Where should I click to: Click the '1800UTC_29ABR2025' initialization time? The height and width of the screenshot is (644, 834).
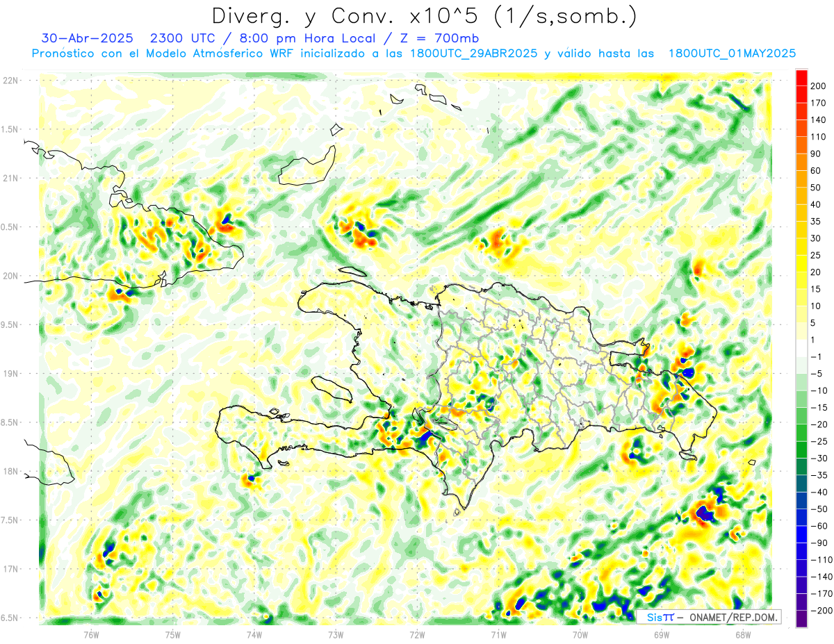coord(473,53)
